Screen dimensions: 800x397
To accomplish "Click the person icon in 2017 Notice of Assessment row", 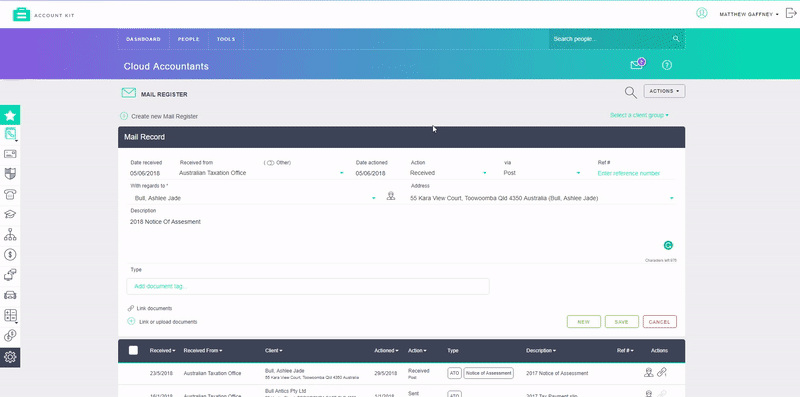I will (x=648, y=373).
